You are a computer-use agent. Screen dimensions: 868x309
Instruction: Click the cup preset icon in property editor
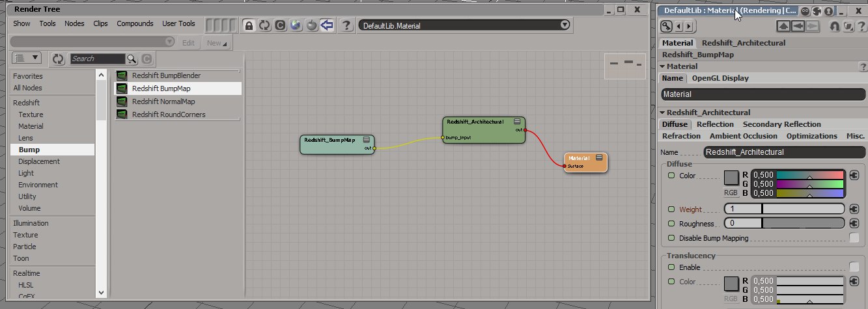848,27
